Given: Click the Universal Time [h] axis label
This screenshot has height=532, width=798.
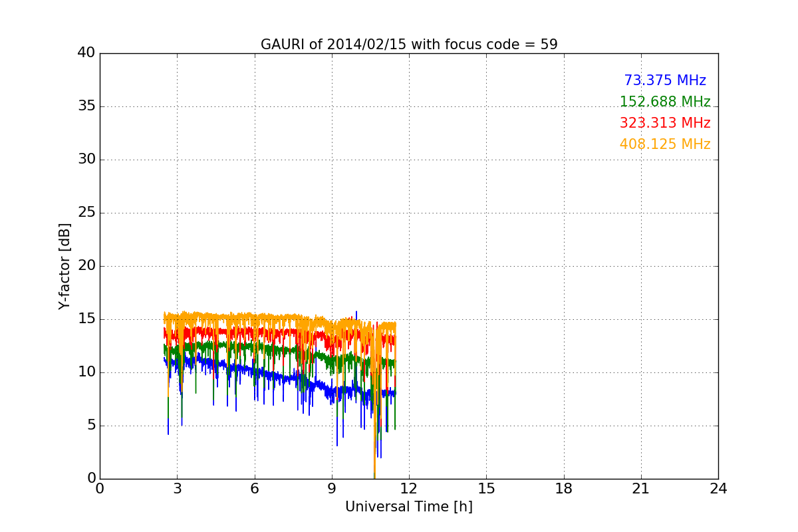Looking at the screenshot, I should coord(409,507).
